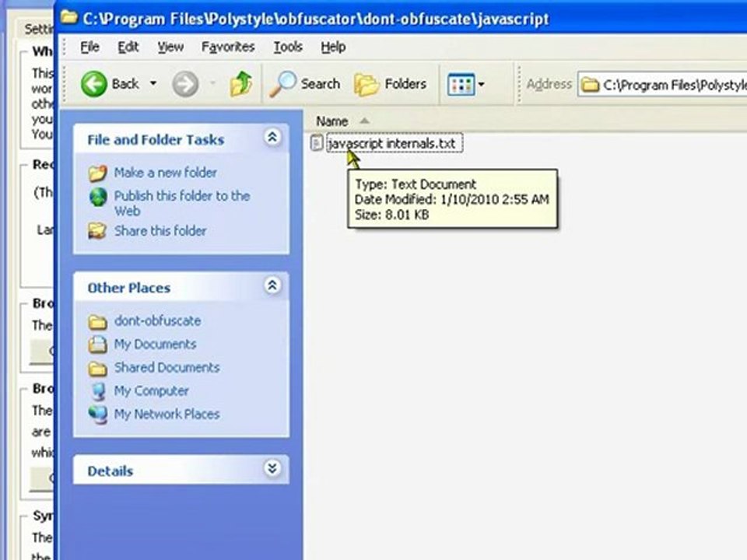Screen dimensions: 747x560
Task: Open the Back button history dropdown arrow
Action: coord(153,84)
